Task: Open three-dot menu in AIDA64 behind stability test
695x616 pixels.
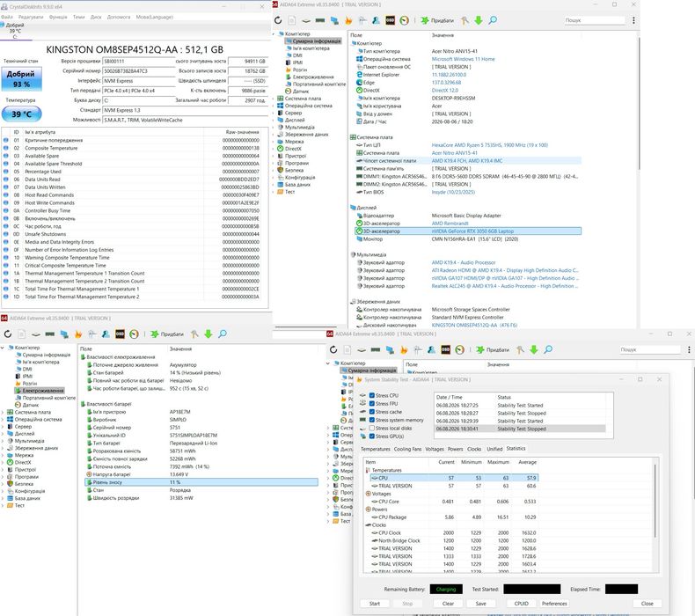Action: [x=689, y=349]
